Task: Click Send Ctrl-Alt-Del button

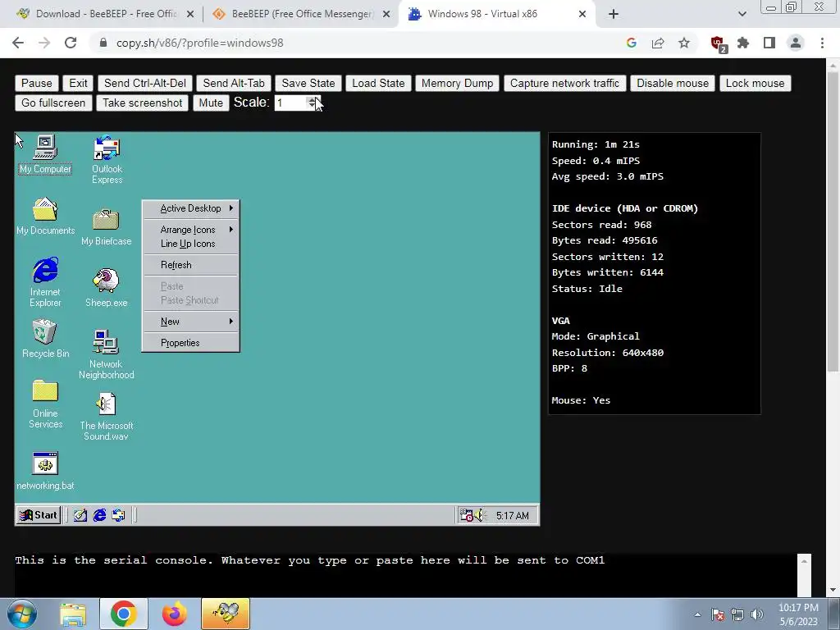Action: tap(145, 83)
